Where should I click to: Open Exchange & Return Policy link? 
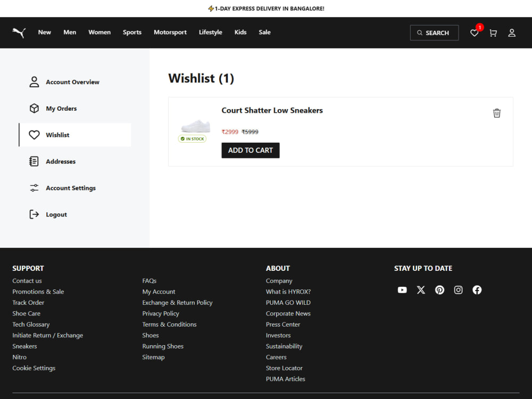click(178, 302)
